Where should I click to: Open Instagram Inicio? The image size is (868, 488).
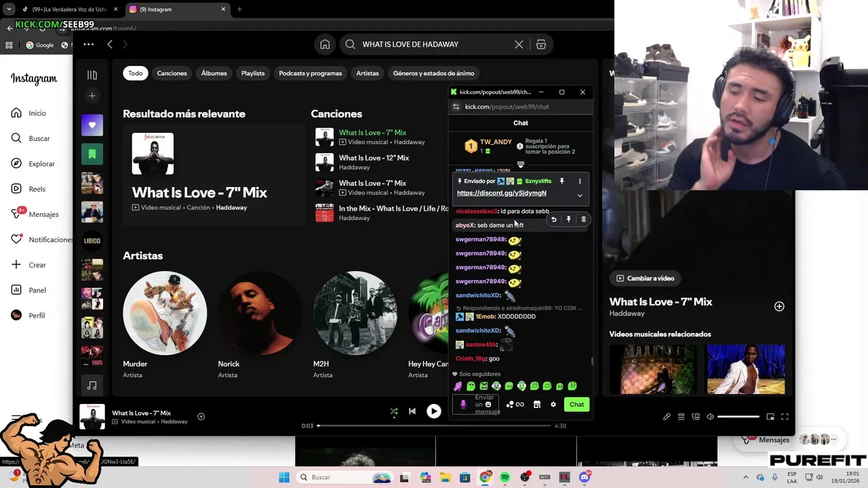[x=28, y=113]
